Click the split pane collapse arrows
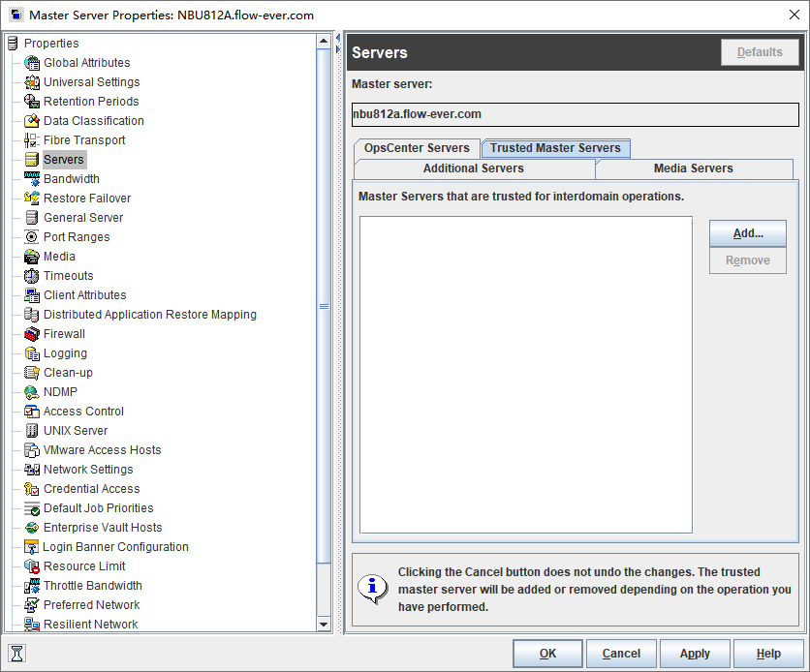810x672 pixels. (x=338, y=44)
